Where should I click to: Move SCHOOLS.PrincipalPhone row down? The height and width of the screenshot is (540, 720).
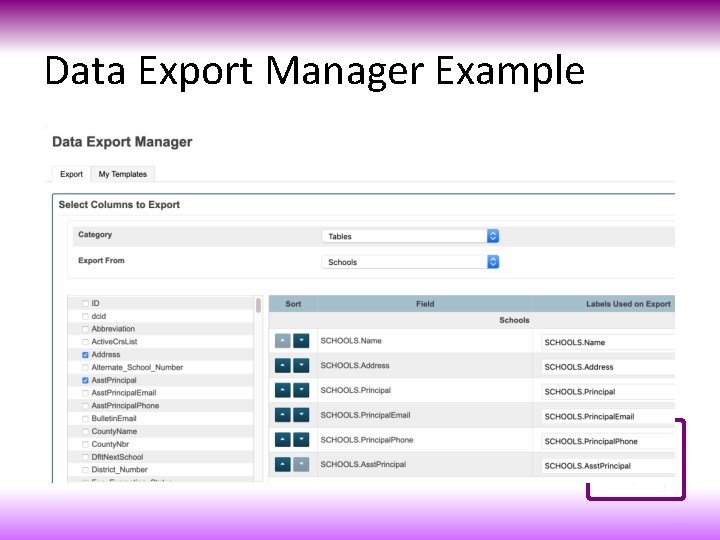(x=301, y=440)
